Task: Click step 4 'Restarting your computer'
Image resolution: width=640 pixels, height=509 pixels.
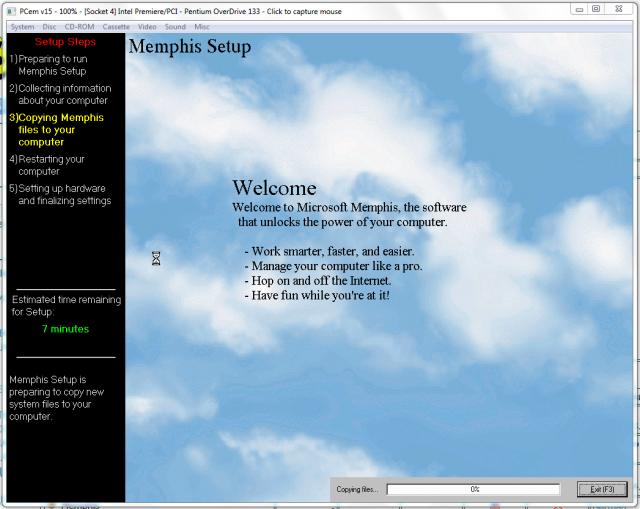Action: point(47,165)
